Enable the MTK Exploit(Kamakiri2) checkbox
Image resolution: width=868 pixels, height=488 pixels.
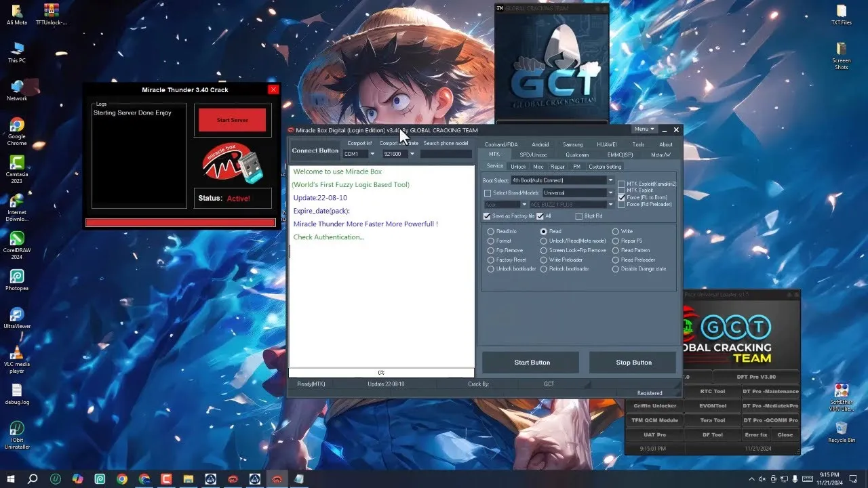click(x=621, y=184)
